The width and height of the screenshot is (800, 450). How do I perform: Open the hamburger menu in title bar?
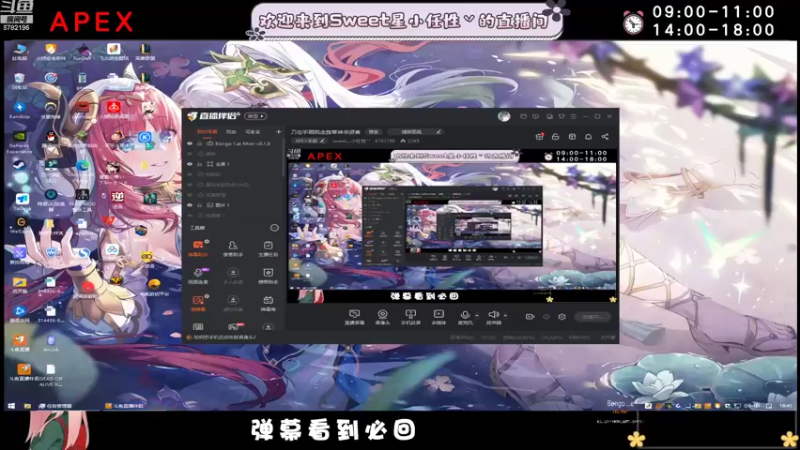click(573, 116)
